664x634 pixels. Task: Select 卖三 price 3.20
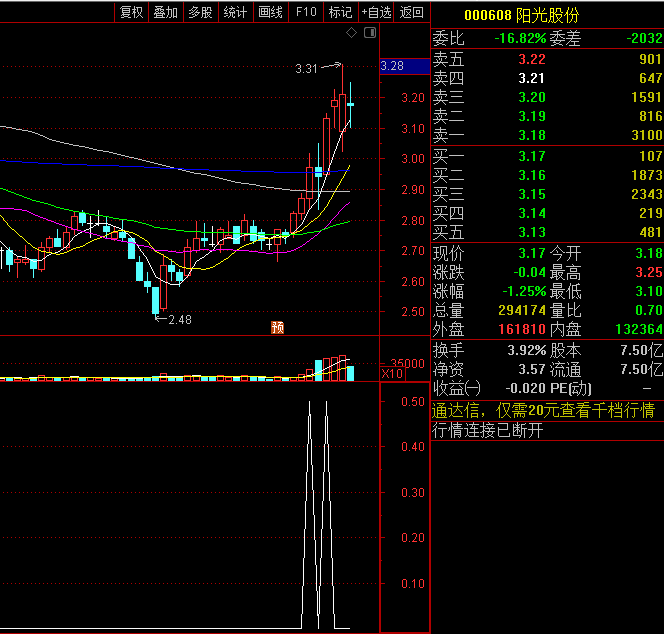point(532,97)
